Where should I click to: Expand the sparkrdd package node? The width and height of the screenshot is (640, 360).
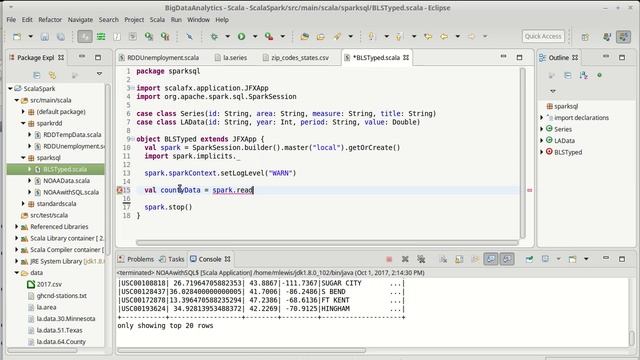[x=23, y=123]
